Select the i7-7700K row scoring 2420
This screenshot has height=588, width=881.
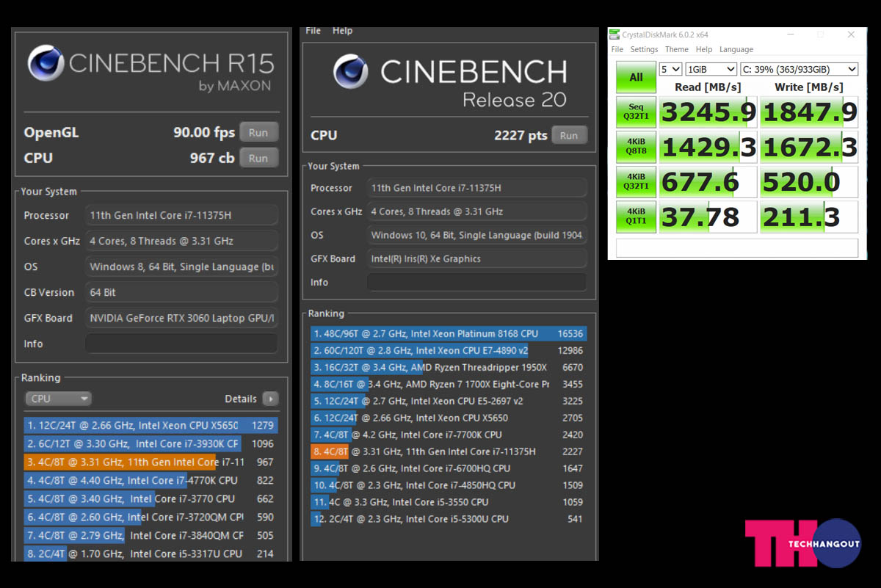pyautogui.click(x=449, y=435)
